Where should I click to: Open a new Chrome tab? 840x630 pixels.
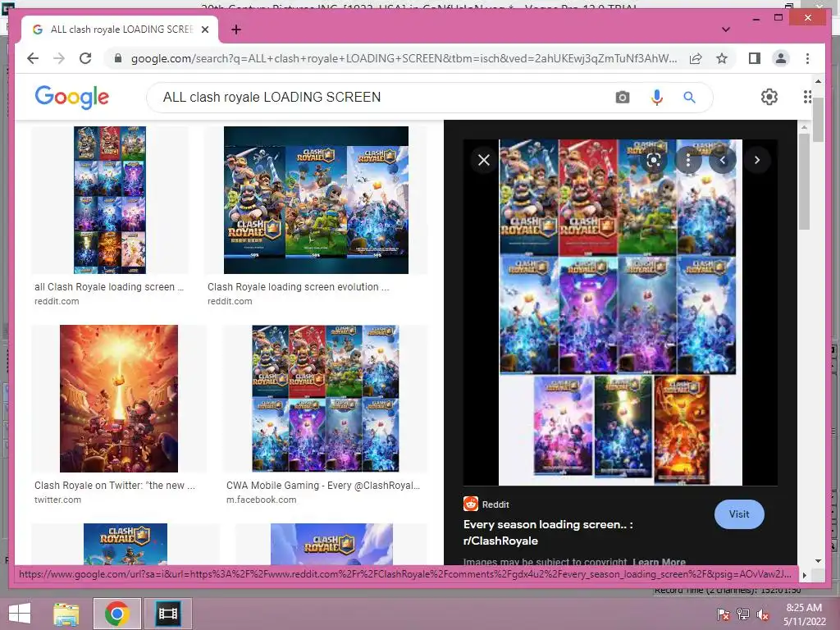(235, 30)
